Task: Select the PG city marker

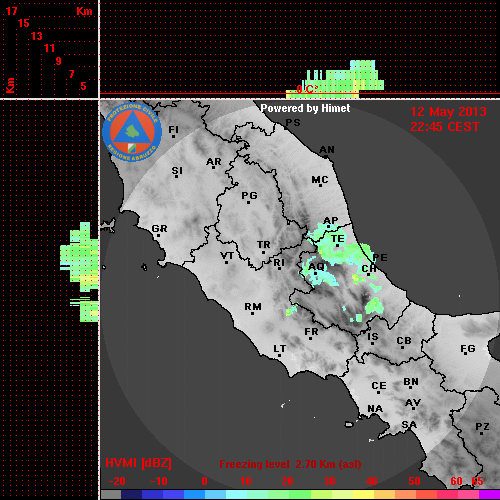Action: [x=248, y=202]
